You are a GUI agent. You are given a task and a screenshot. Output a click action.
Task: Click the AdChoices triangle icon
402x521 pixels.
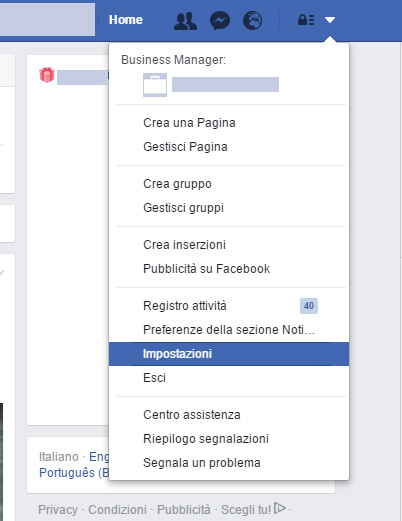[x=280, y=508]
